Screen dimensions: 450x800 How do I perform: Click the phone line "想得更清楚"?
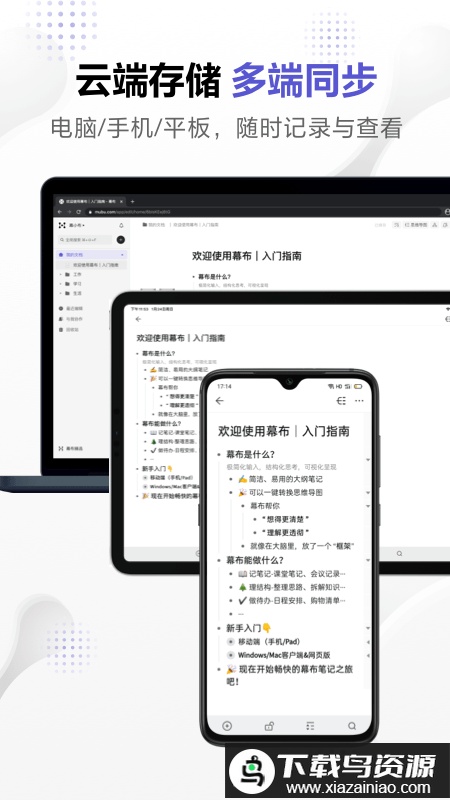point(286,519)
